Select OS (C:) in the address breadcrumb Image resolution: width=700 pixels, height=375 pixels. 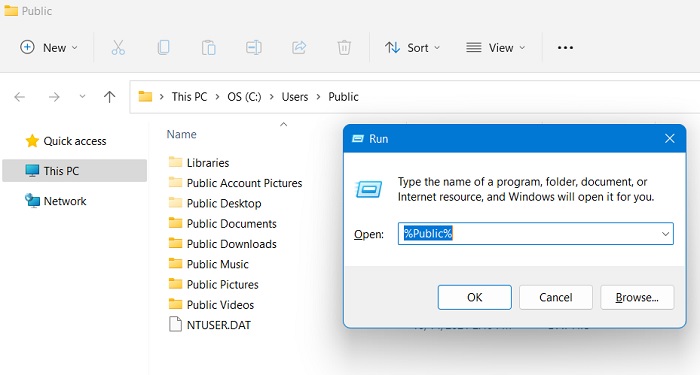point(244,97)
